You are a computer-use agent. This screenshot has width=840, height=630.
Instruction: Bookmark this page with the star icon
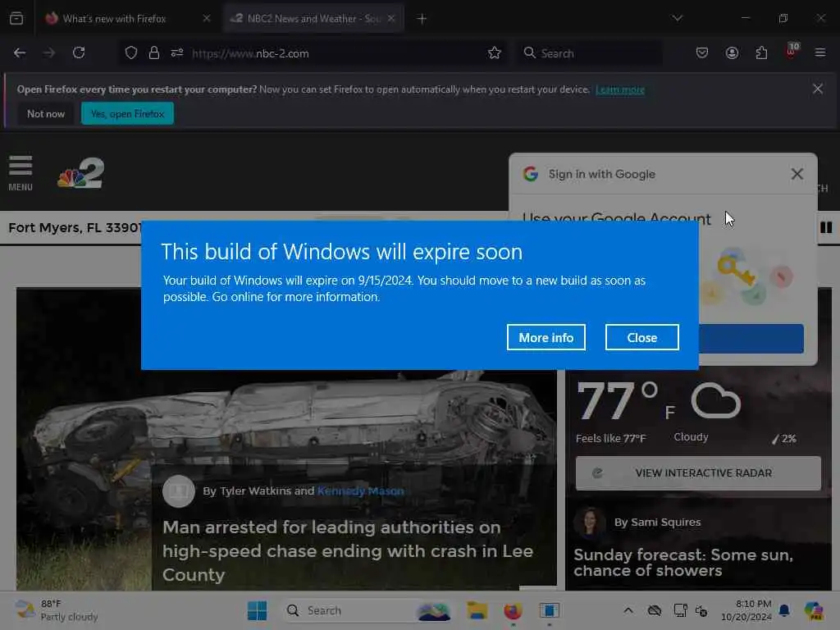point(494,53)
